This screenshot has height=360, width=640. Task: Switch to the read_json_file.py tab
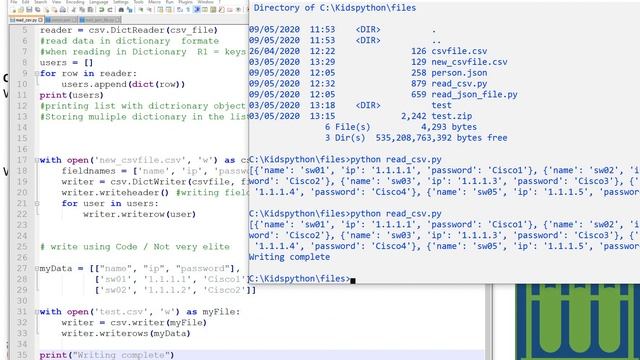point(99,20)
